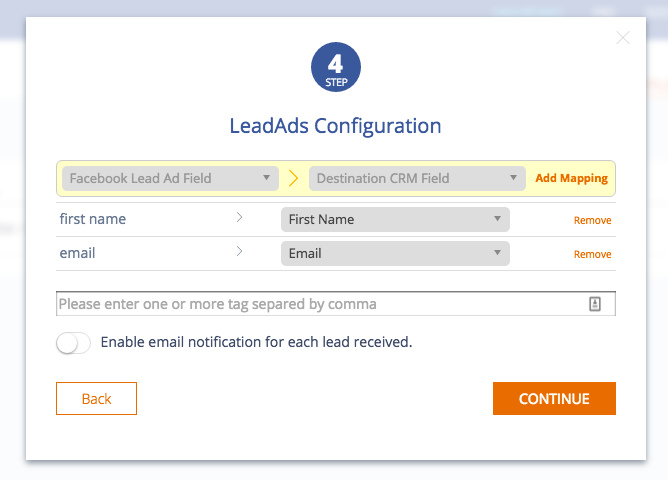Click the chevron next to email
668x480 pixels.
point(239,252)
